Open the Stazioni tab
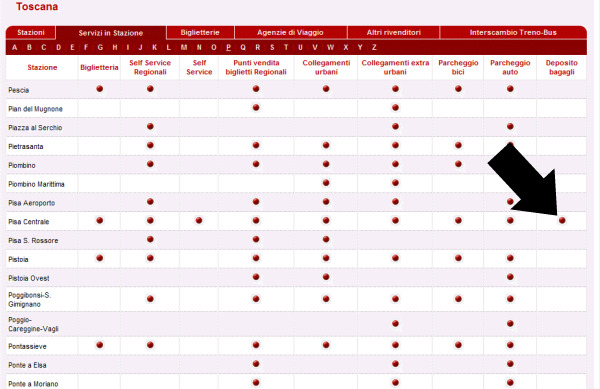The image size is (600, 389). (x=31, y=33)
